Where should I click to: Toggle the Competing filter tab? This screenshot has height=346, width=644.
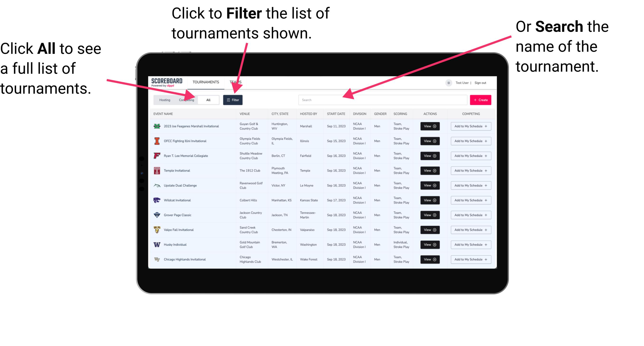pyautogui.click(x=186, y=100)
